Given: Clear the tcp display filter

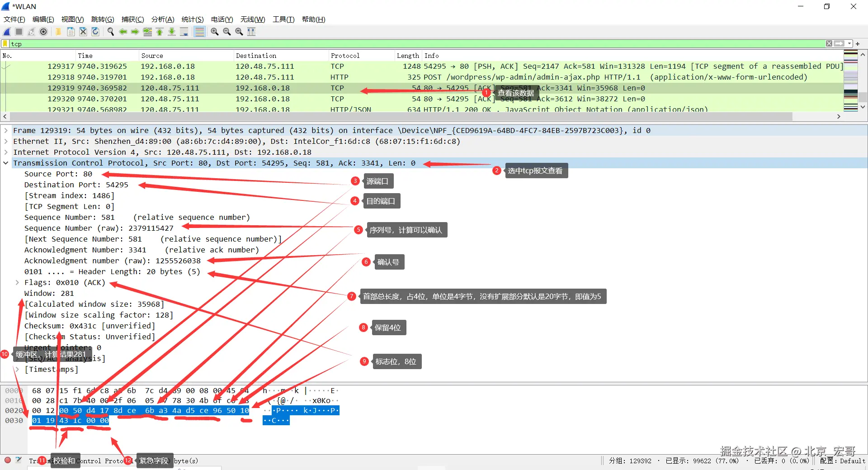Looking at the screenshot, I should pos(829,44).
